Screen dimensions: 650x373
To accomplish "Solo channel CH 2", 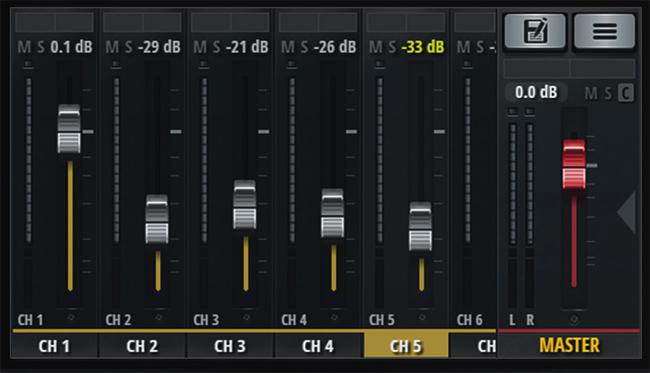I will 129,47.
